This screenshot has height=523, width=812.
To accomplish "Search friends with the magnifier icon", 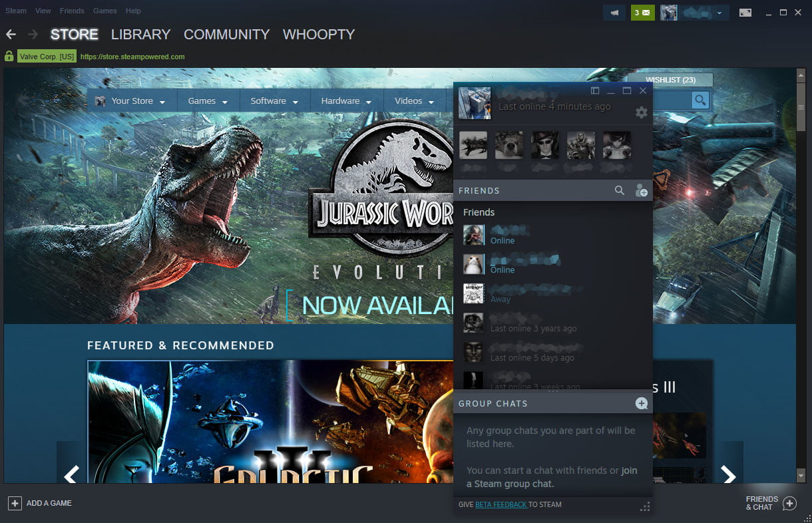I will coord(620,190).
